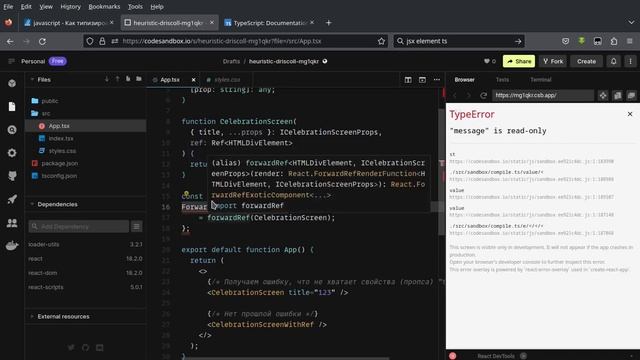The width and height of the screenshot is (640, 360).
Task: Open the Edit menu
Action: point(26,7)
